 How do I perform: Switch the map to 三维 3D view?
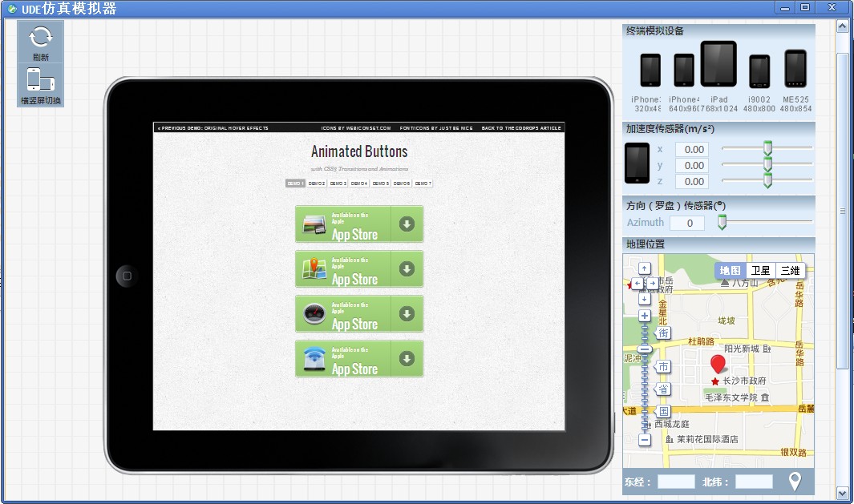tap(791, 271)
